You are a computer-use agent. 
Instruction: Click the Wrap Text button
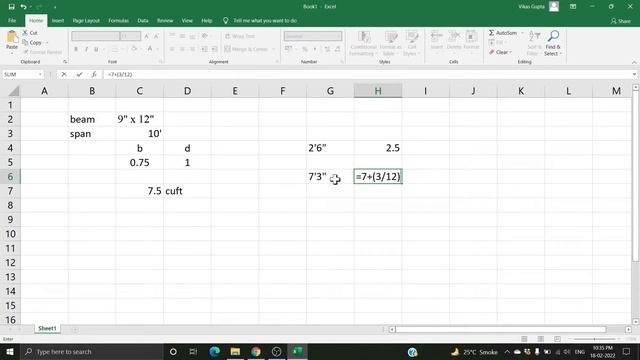pyautogui.click(x=240, y=36)
